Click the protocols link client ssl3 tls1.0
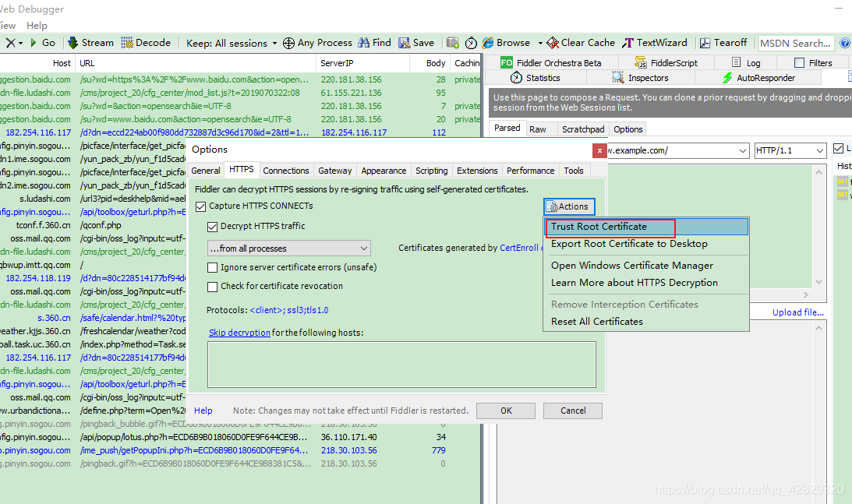The height and width of the screenshot is (504, 852). point(289,310)
